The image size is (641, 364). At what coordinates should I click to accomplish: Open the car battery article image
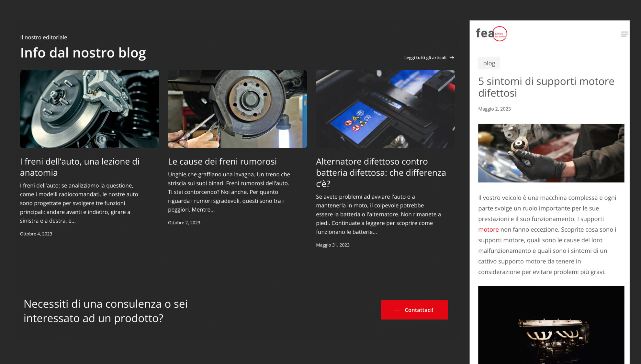click(385, 109)
